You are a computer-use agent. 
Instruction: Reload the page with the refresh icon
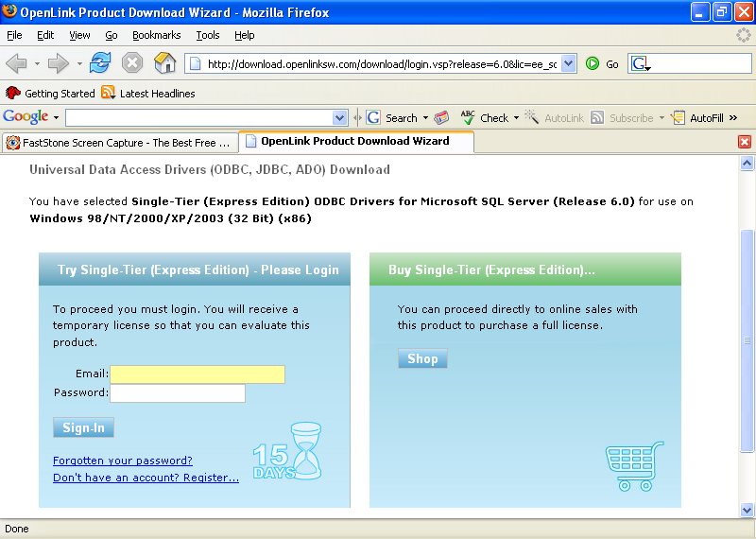[x=100, y=63]
